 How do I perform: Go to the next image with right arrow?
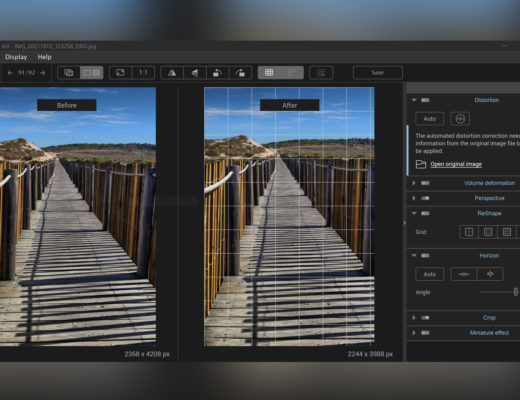[x=43, y=73]
